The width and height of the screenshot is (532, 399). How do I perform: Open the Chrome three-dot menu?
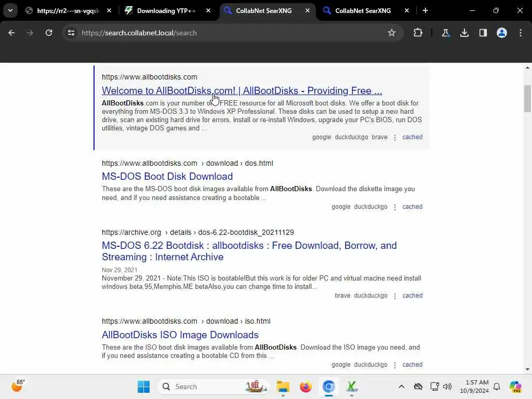tap(521, 33)
